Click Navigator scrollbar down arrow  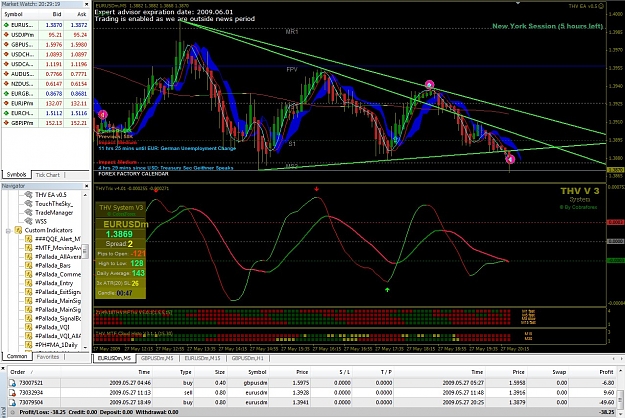pyautogui.click(x=85, y=347)
